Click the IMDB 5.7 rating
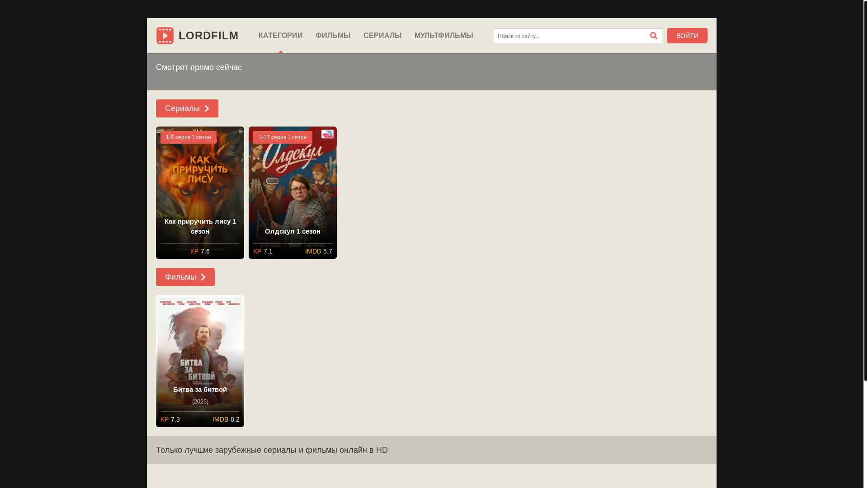 pos(319,251)
